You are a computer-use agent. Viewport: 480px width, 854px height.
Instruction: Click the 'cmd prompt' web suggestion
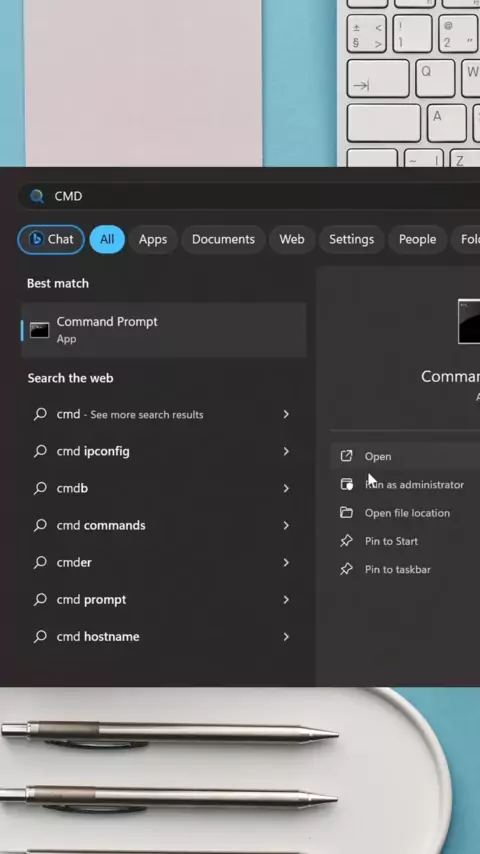[x=163, y=600]
